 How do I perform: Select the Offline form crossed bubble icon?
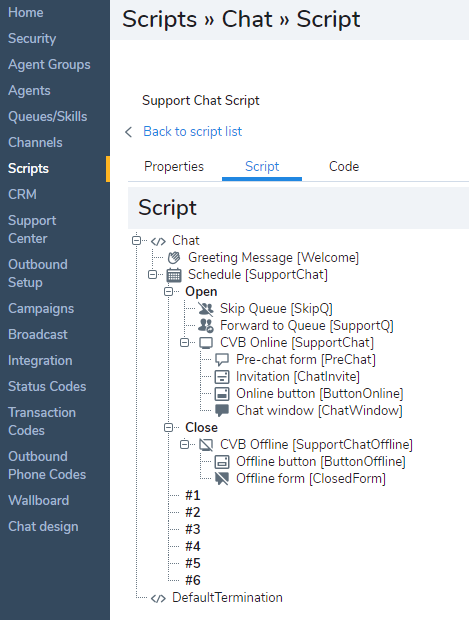coord(222,478)
